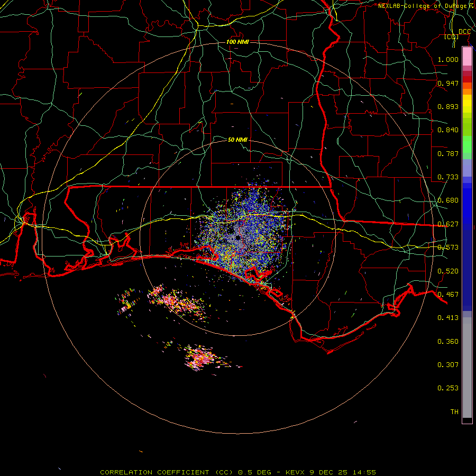Click the "50 NMI" range ring label

(237, 140)
